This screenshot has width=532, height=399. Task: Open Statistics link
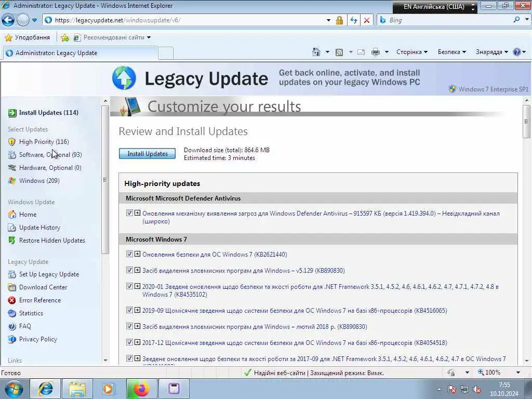31,313
